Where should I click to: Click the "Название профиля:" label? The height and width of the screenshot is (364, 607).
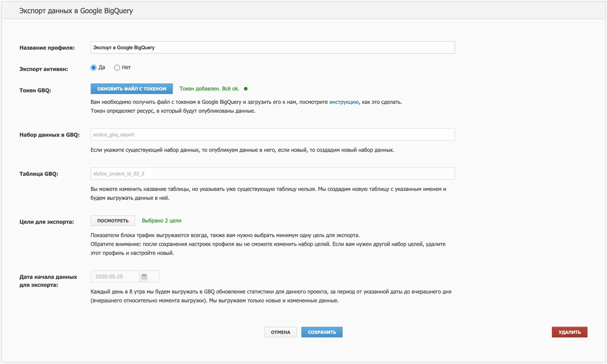point(47,48)
